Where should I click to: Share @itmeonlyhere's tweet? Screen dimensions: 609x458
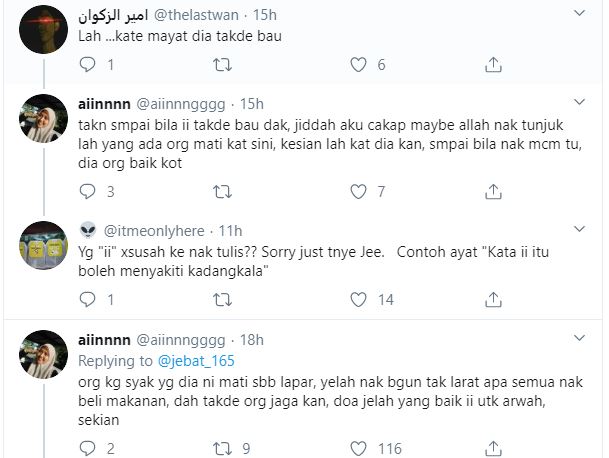point(493,299)
